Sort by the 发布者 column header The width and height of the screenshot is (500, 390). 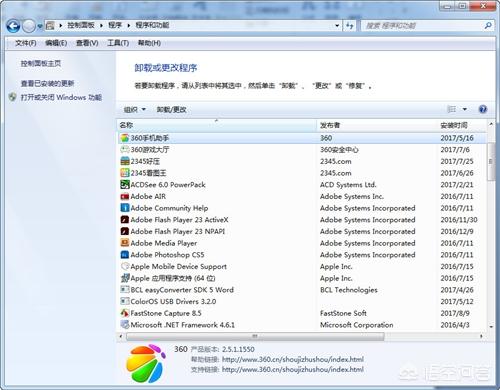point(377,125)
